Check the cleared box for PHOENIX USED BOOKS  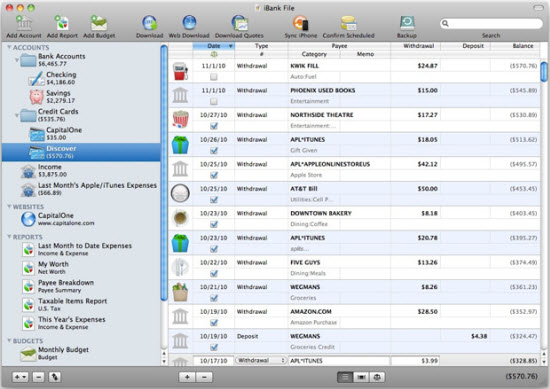(214, 101)
